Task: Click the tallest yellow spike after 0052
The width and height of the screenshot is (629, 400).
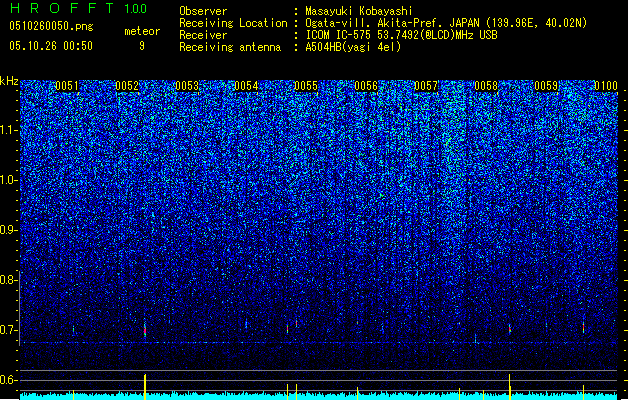Action: [x=145, y=386]
